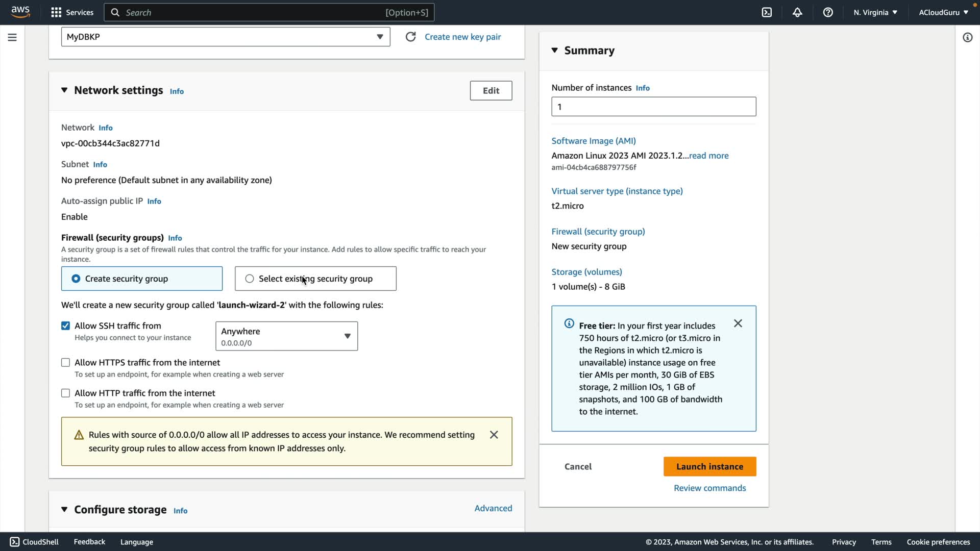Click the Launch instance button

click(709, 466)
